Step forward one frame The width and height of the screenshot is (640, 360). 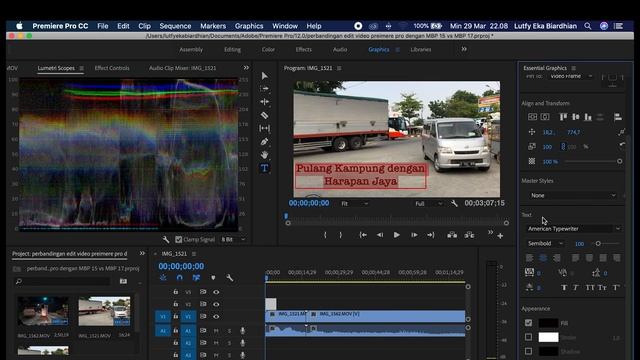[x=414, y=235]
